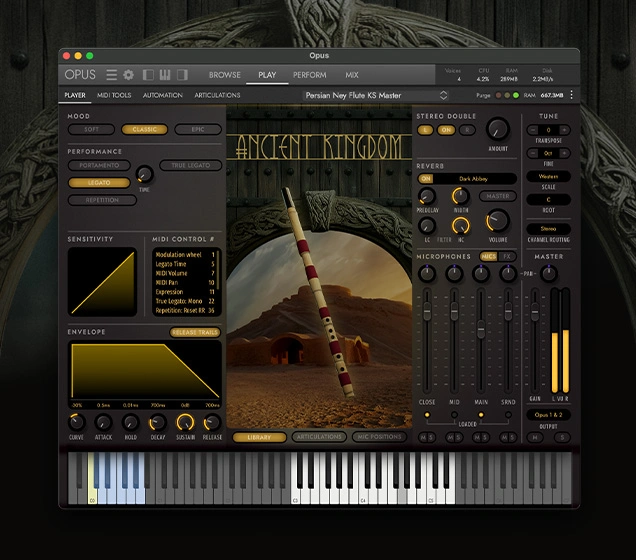Screen dimensions: 636x560
Task: Switch to the Perform page
Action: [x=309, y=75]
